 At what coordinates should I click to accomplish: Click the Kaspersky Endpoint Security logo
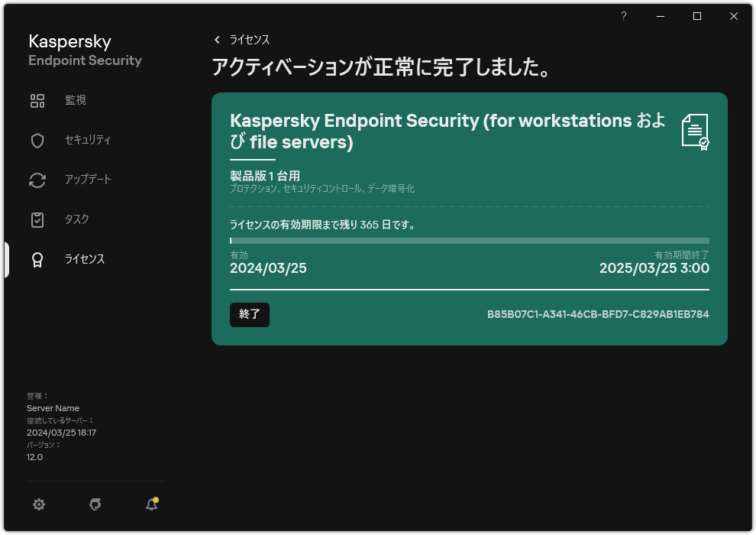(85, 50)
